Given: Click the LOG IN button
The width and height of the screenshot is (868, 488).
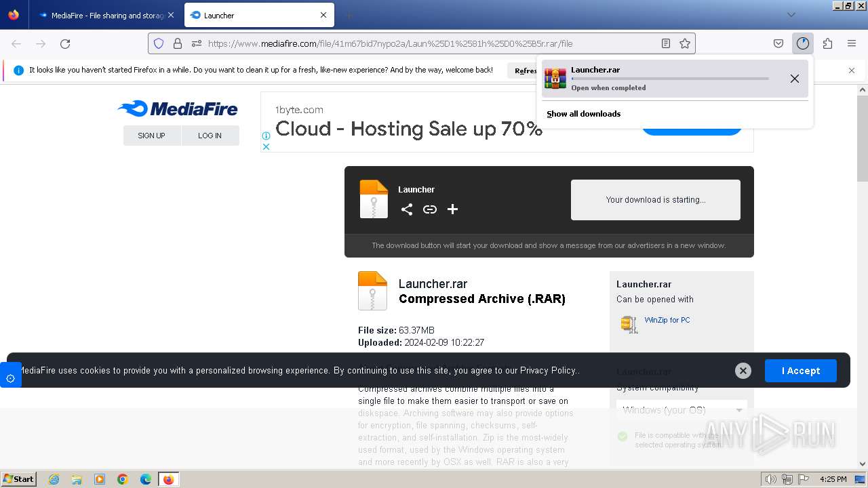Looking at the screenshot, I should click(210, 136).
